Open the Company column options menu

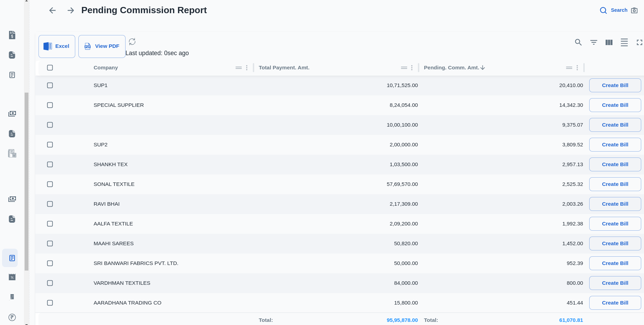point(247,68)
